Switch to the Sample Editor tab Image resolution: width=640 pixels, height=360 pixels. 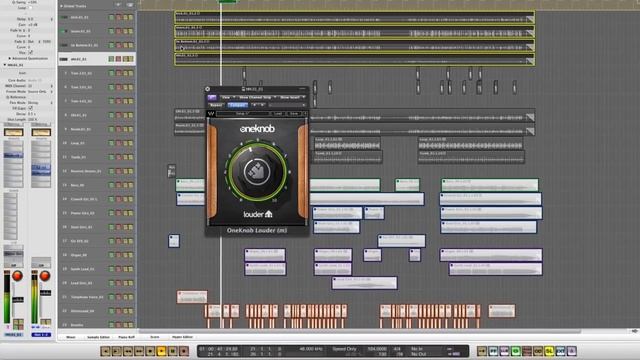[98, 337]
